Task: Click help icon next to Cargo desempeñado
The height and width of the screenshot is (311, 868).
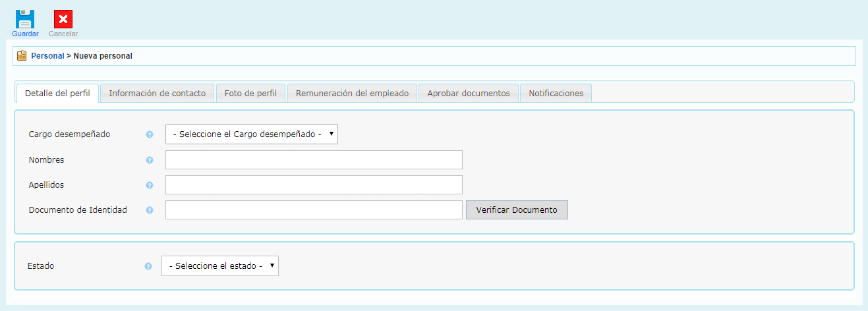Action: [x=150, y=134]
